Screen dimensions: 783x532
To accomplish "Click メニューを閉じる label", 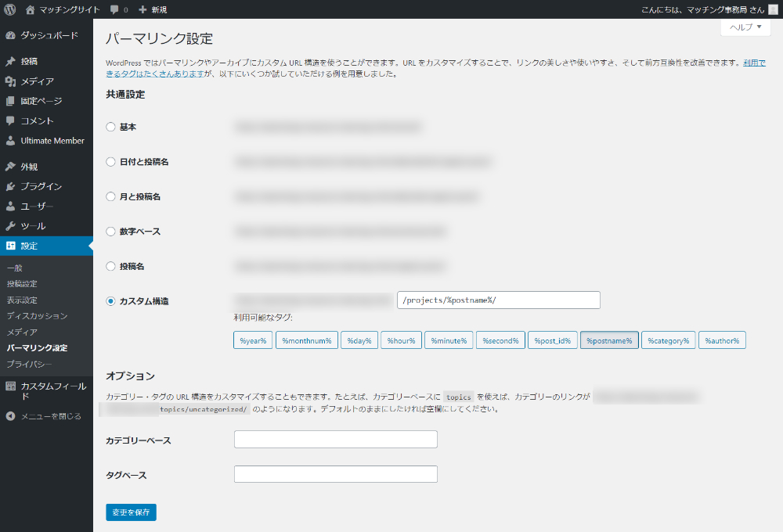I will coord(51,416).
